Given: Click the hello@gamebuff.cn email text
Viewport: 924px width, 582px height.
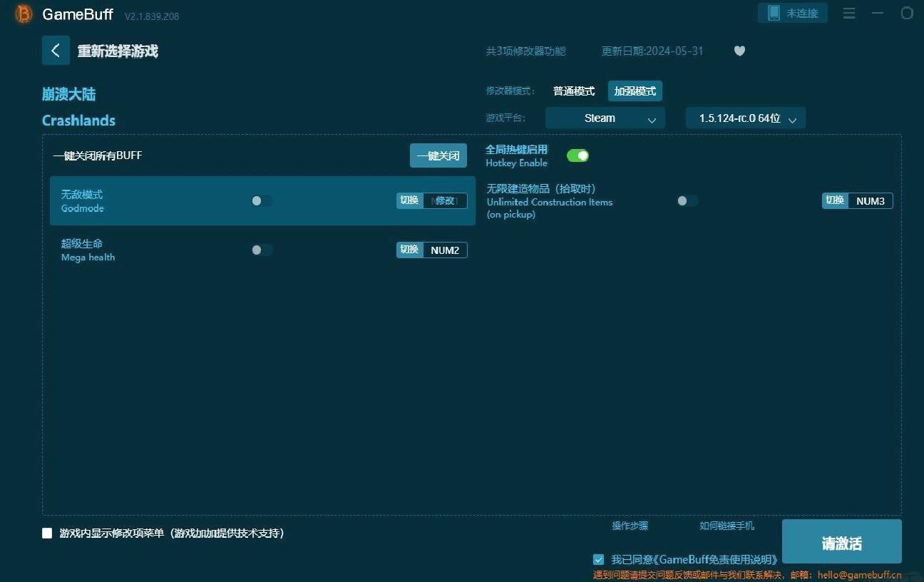Looking at the screenshot, I should pyautogui.click(x=859, y=575).
